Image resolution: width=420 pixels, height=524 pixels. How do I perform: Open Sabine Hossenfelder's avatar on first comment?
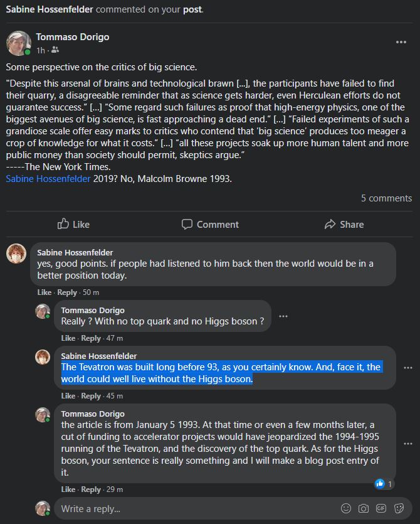pos(16,254)
